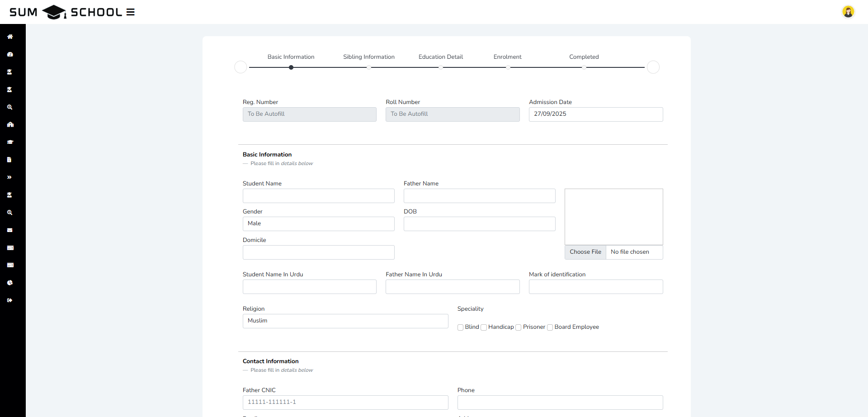Jump to the Education Detail step

441,57
